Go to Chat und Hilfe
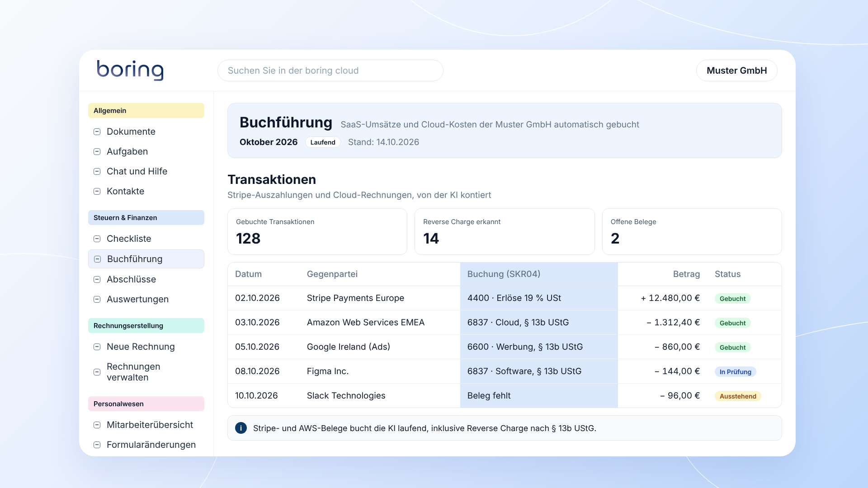 pos(146,171)
